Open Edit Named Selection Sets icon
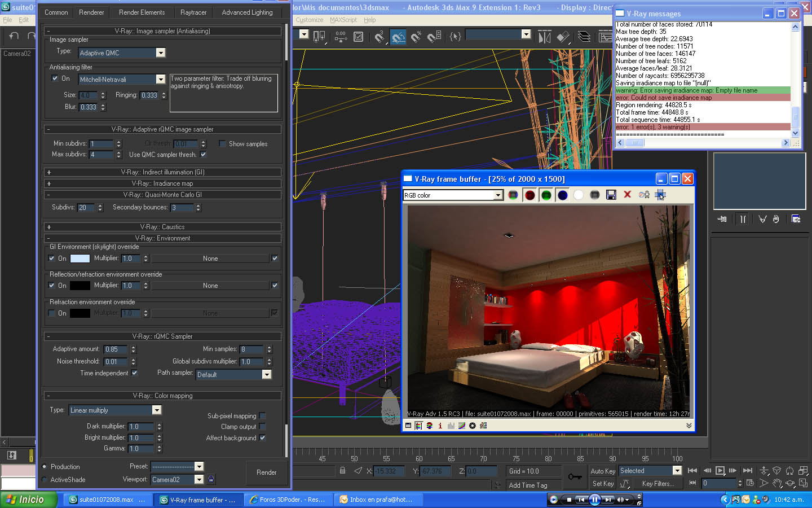This screenshot has height=508, width=812. click(456, 37)
